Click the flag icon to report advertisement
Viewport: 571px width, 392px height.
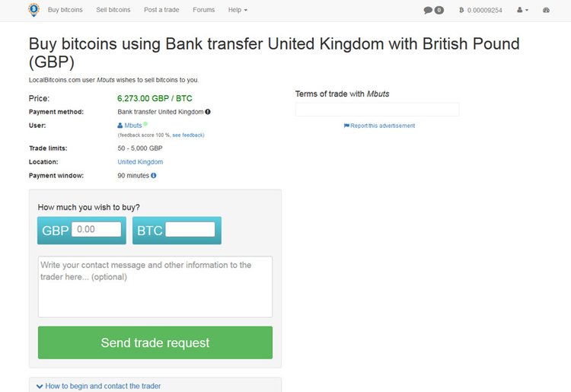tap(346, 126)
